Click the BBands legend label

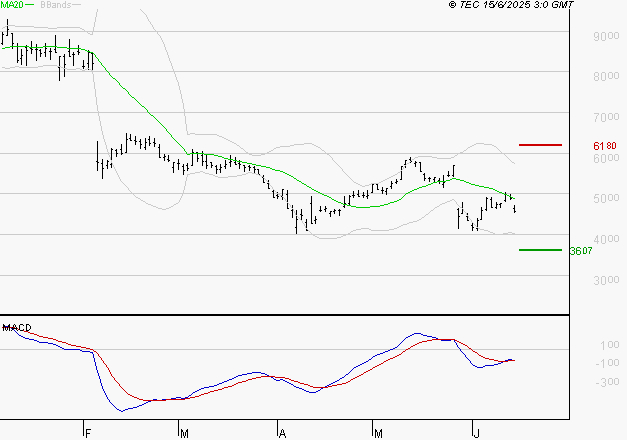[x=56, y=5]
